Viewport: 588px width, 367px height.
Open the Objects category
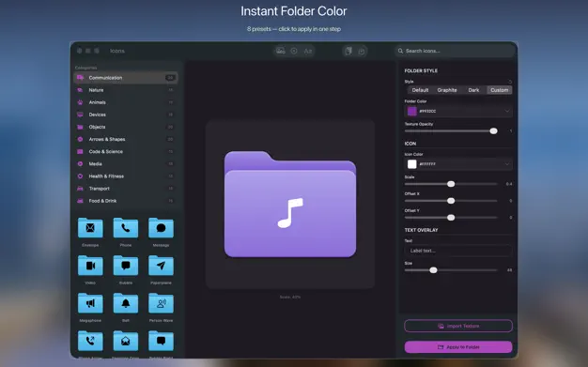125,127
